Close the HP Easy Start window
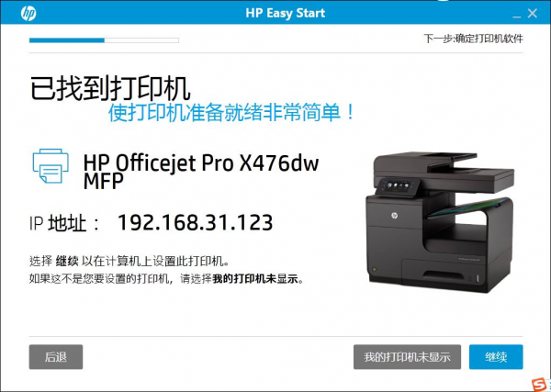Image resolution: width=551 pixels, height=392 pixels. (x=533, y=14)
